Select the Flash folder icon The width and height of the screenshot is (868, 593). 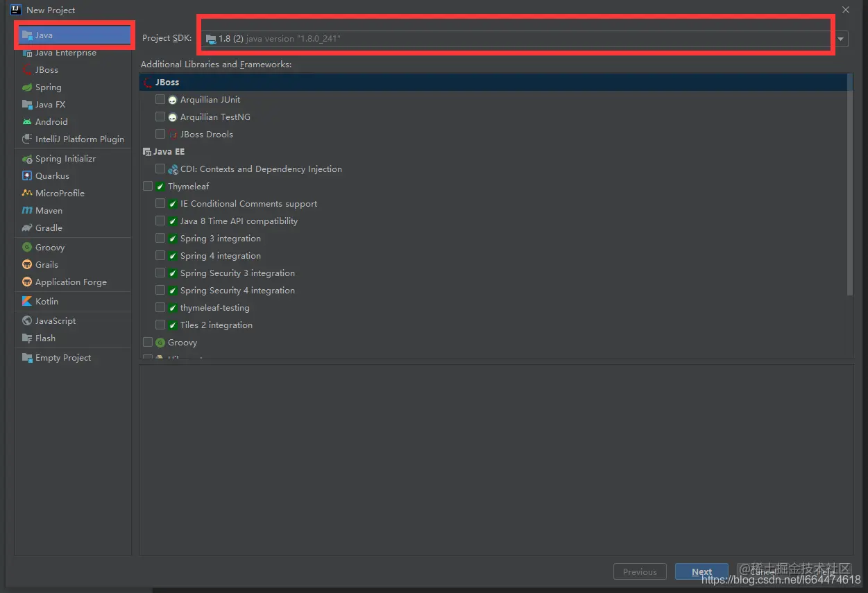27,338
